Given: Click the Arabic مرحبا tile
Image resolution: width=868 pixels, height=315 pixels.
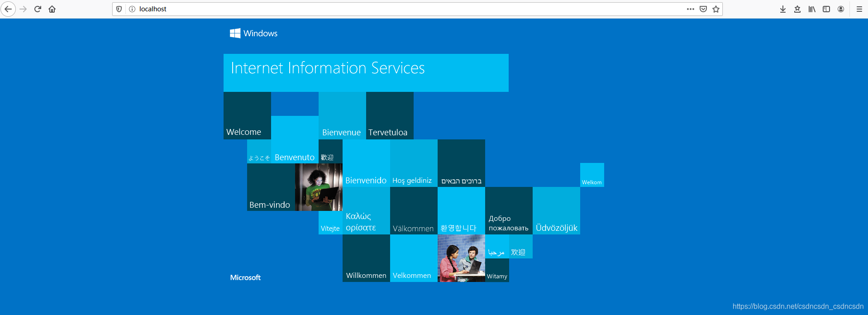Looking at the screenshot, I should [497, 246].
